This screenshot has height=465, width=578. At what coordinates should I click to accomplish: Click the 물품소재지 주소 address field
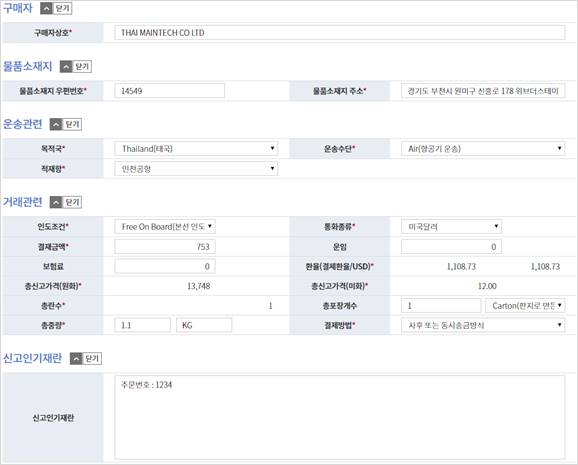(x=483, y=91)
